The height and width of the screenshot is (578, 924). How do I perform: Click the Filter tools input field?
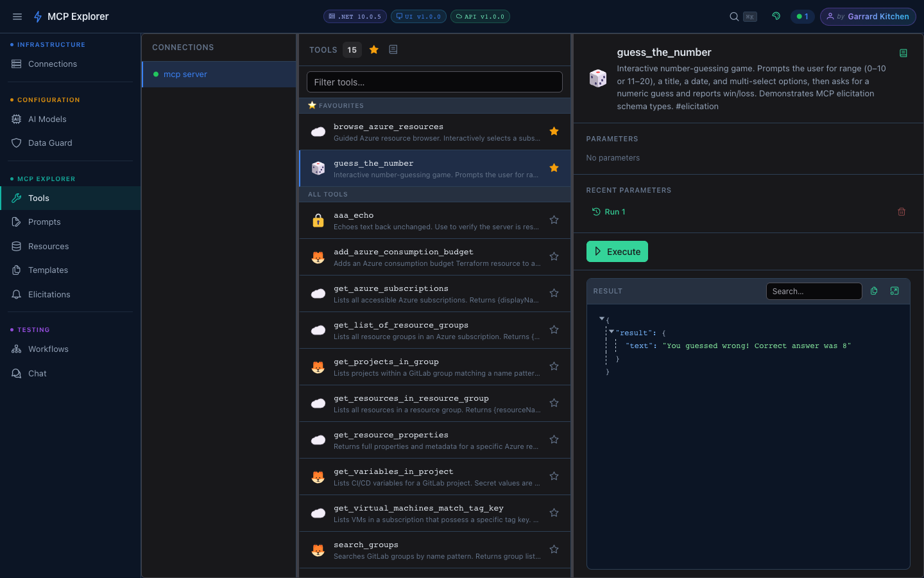click(434, 82)
